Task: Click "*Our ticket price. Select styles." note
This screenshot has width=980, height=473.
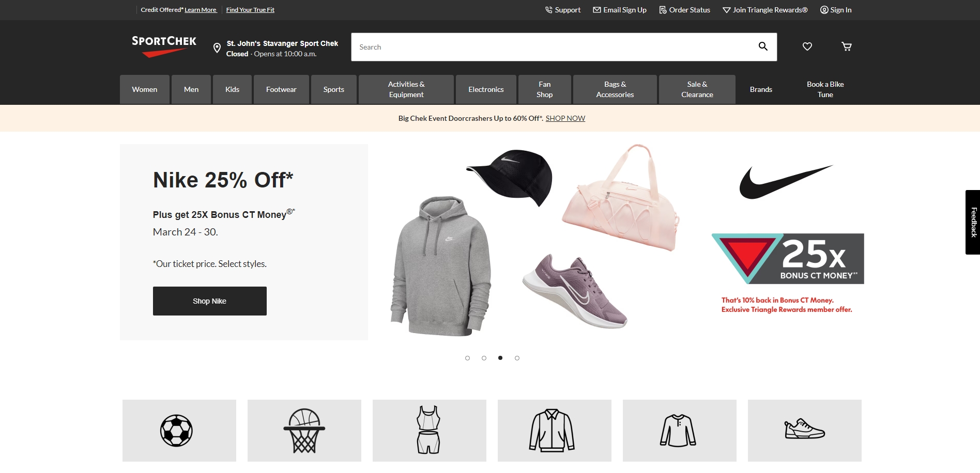Action: click(210, 264)
